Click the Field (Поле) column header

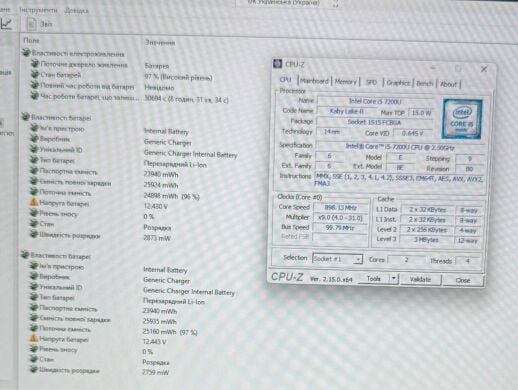(31, 40)
